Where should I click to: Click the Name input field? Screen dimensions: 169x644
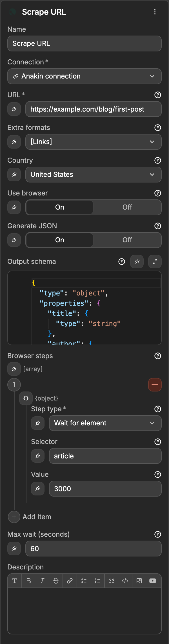84,43
